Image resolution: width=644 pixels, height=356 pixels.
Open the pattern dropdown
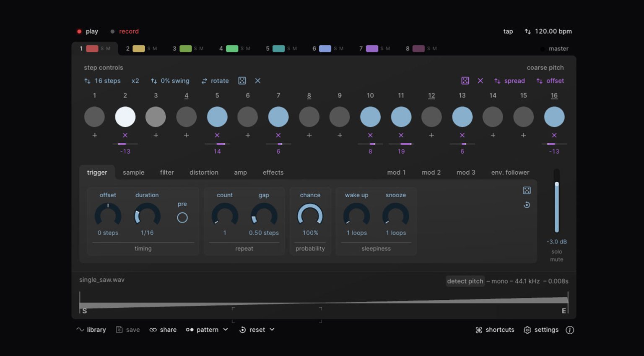(x=207, y=330)
